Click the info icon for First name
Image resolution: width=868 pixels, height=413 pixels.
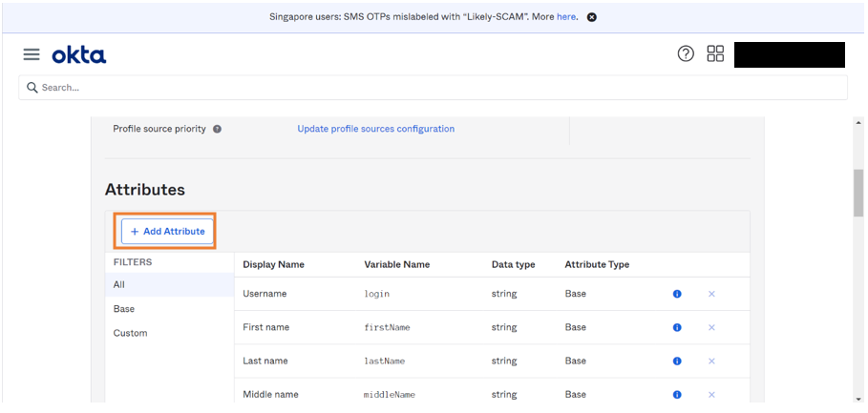tap(677, 327)
